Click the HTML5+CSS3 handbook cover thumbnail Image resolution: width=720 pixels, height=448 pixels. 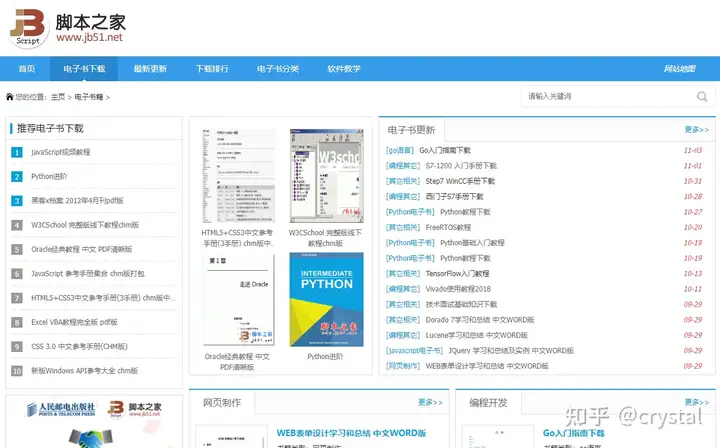pos(239,176)
